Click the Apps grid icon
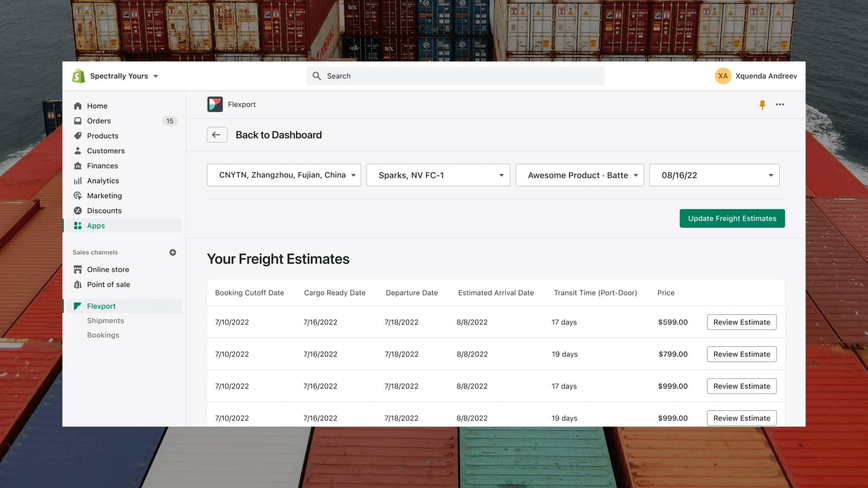The height and width of the screenshot is (488, 868). pos(78,226)
